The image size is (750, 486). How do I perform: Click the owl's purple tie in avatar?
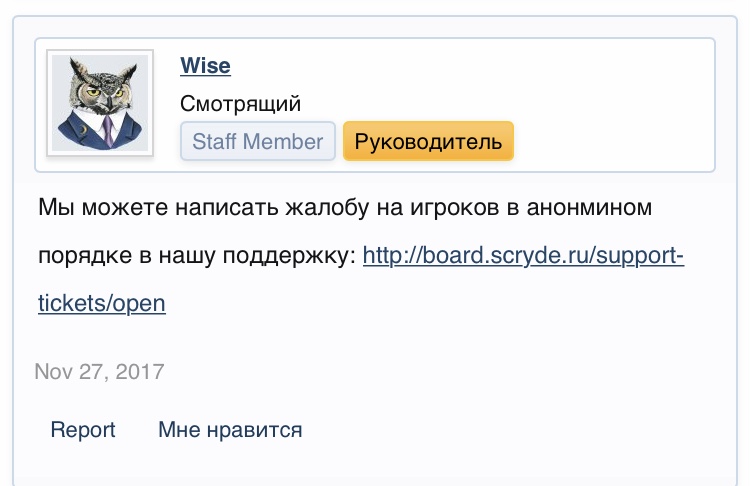(x=107, y=130)
